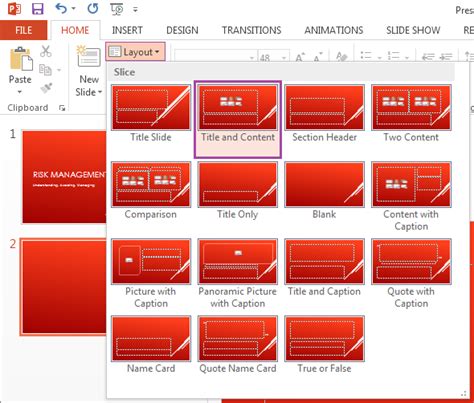474x403 pixels.
Task: Apply numbered list icon
Action: (x=394, y=56)
